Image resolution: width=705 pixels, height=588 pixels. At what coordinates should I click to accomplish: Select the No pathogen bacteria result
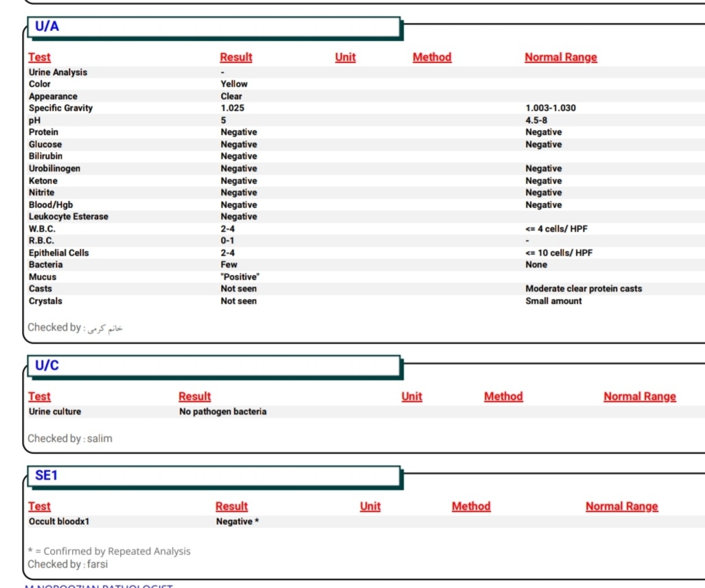[x=222, y=412]
